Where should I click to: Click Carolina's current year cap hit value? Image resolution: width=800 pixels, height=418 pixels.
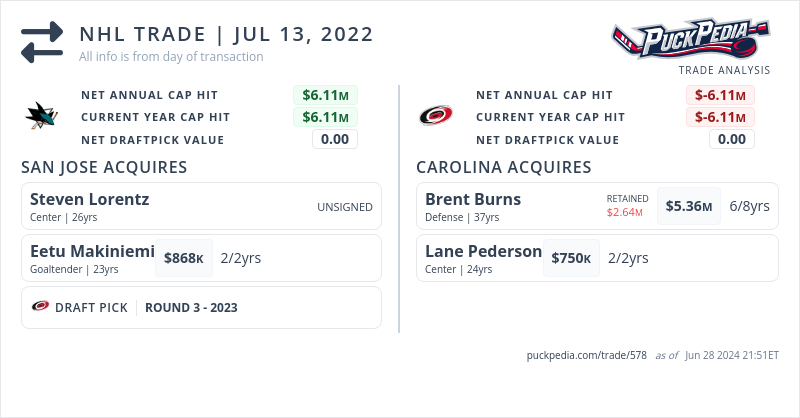click(720, 117)
